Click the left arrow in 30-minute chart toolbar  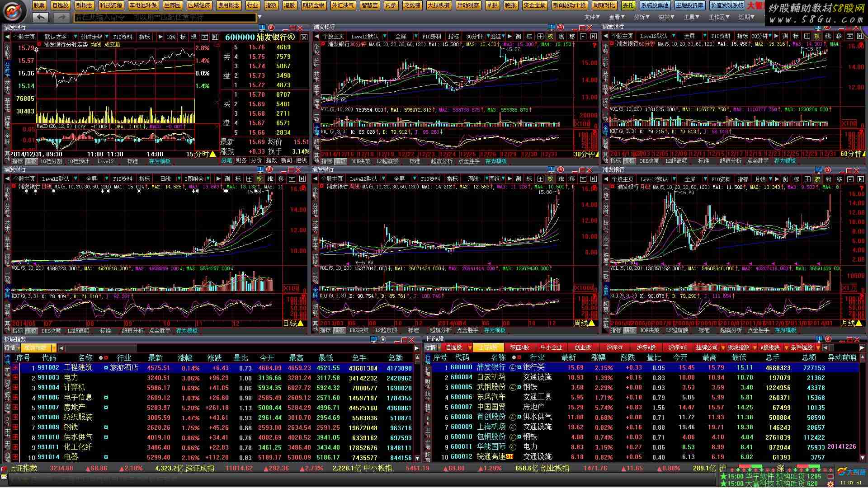click(317, 37)
